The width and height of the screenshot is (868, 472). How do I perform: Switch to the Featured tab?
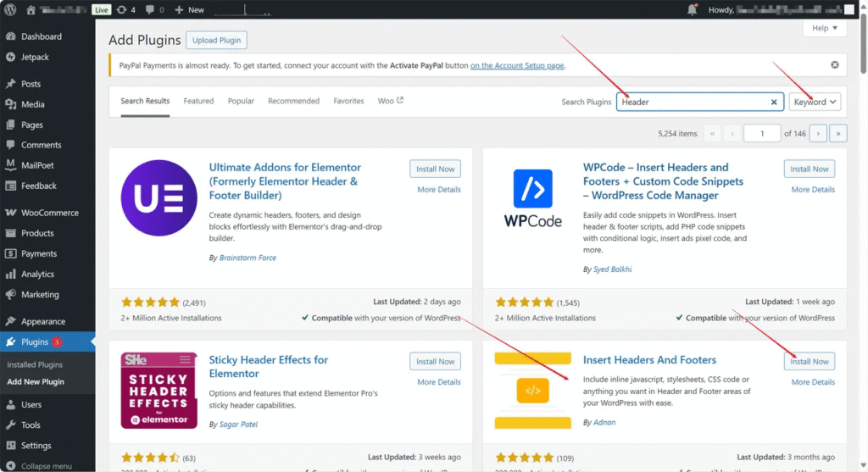[198, 101]
